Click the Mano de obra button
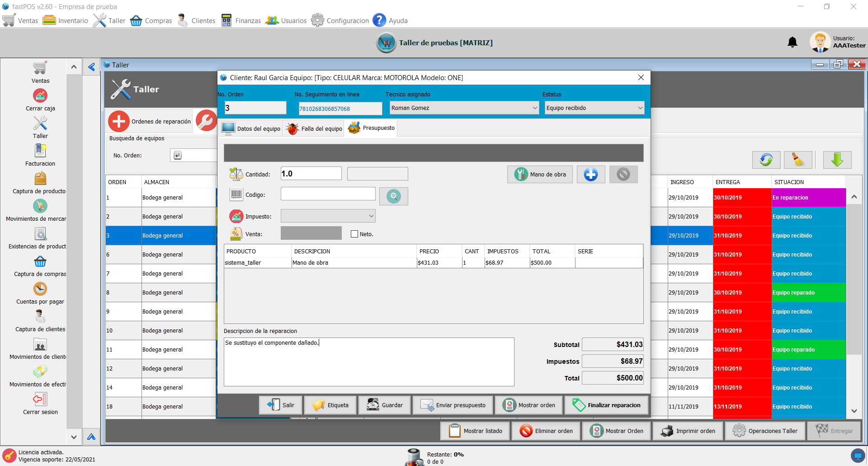The width and height of the screenshot is (868, 466). [x=540, y=174]
